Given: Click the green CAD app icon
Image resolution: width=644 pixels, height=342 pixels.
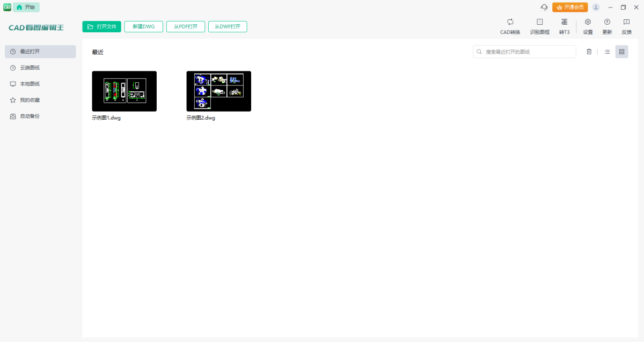Looking at the screenshot, I should point(7,7).
